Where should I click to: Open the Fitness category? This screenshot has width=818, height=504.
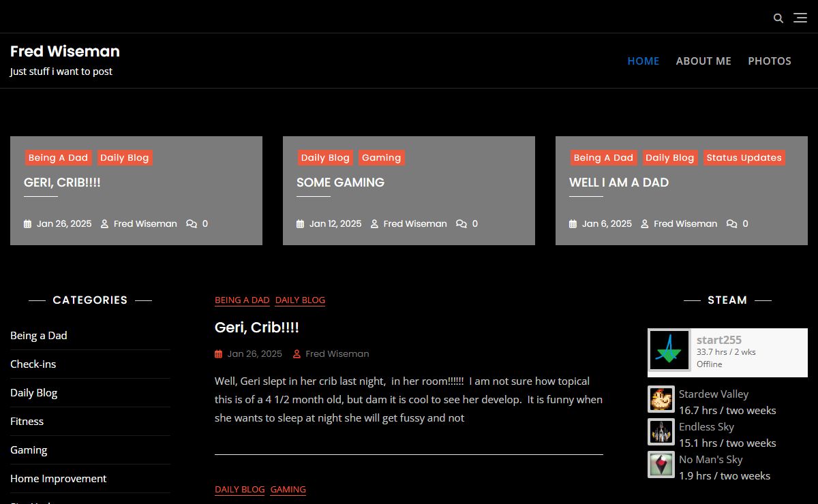tap(27, 421)
